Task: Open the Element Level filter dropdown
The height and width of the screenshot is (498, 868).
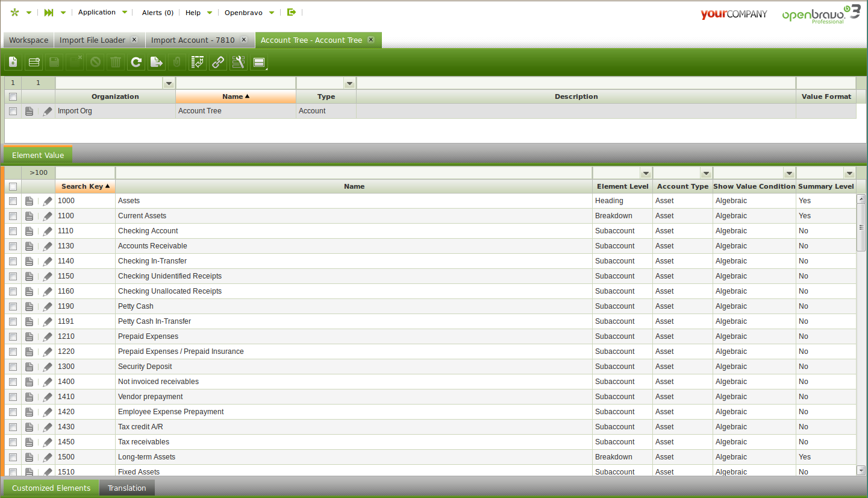Action: tap(646, 173)
